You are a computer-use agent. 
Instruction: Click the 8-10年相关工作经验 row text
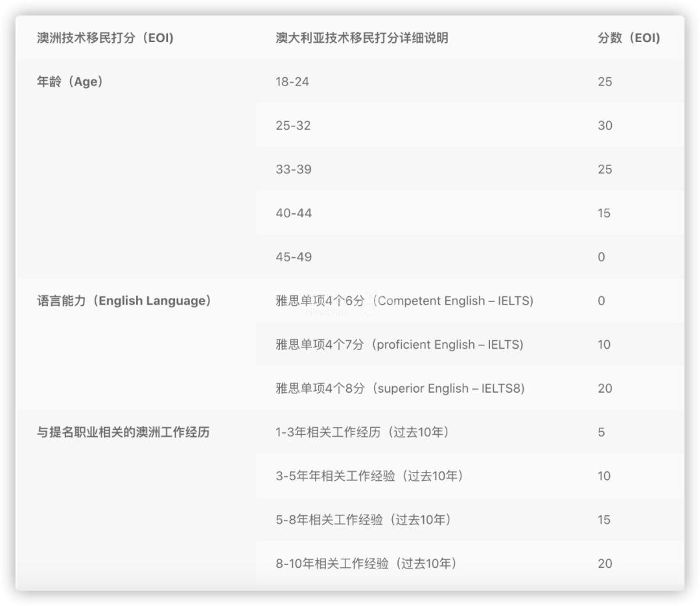pyautogui.click(x=366, y=563)
